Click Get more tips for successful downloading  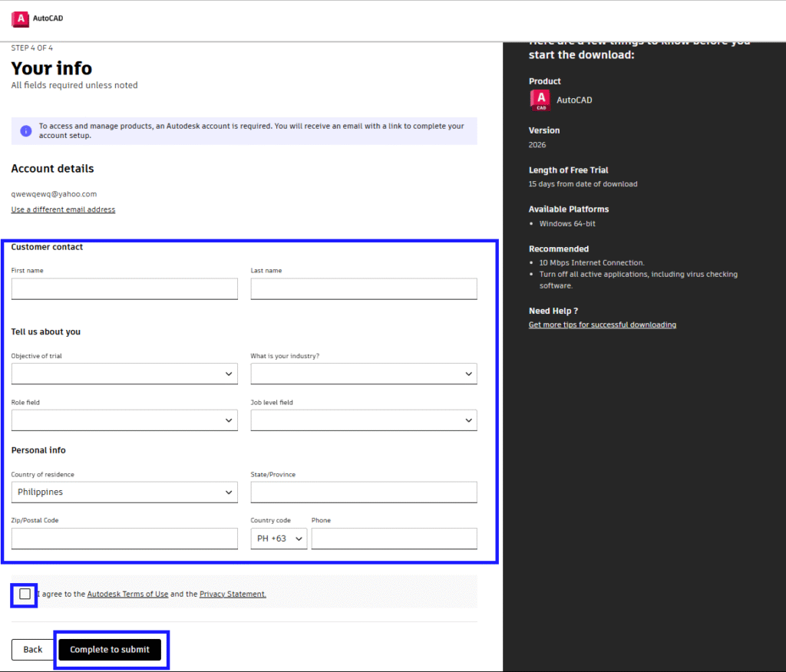point(602,324)
